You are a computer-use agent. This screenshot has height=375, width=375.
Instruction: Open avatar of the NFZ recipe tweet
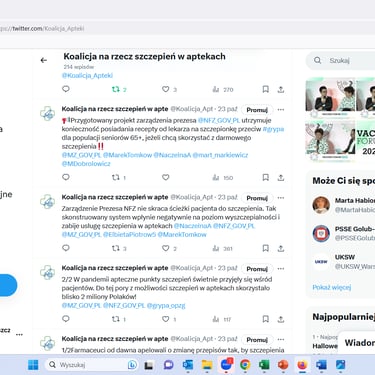[x=47, y=113]
